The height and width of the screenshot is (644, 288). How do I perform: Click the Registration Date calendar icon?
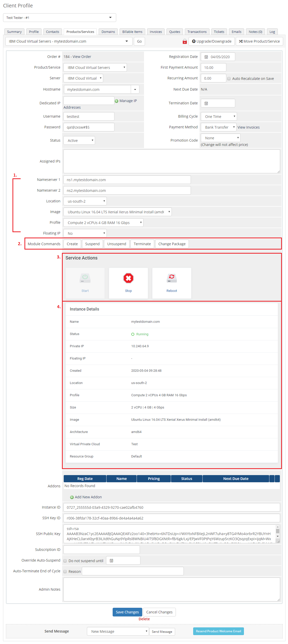tap(206, 57)
